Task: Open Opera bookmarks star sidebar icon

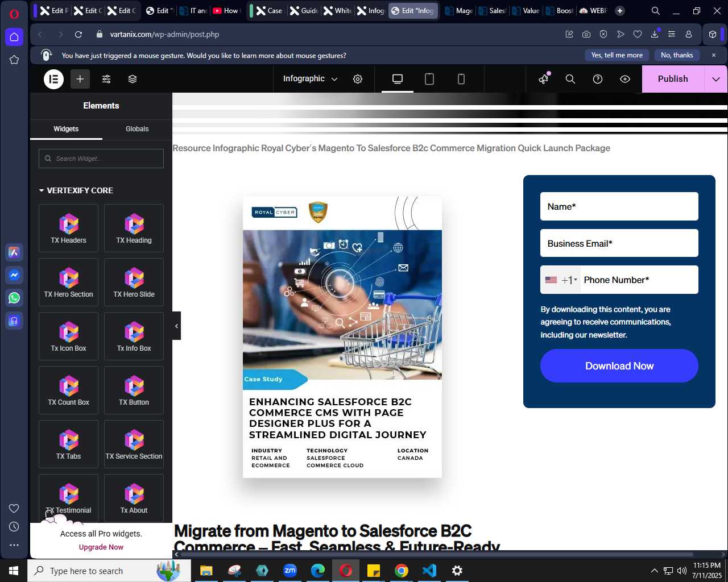Action: [14, 60]
